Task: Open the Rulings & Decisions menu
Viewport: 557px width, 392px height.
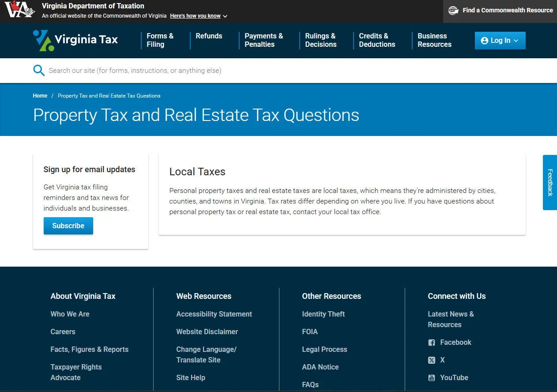Action: pos(321,40)
